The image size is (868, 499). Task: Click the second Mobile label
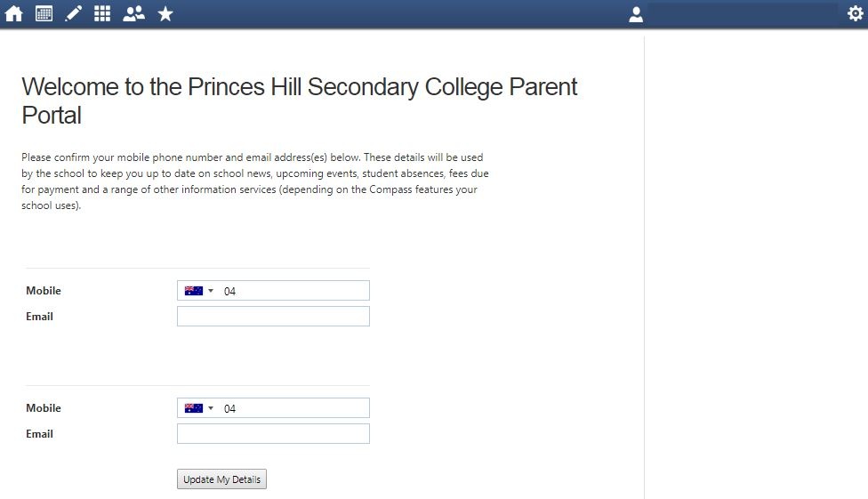tap(44, 408)
